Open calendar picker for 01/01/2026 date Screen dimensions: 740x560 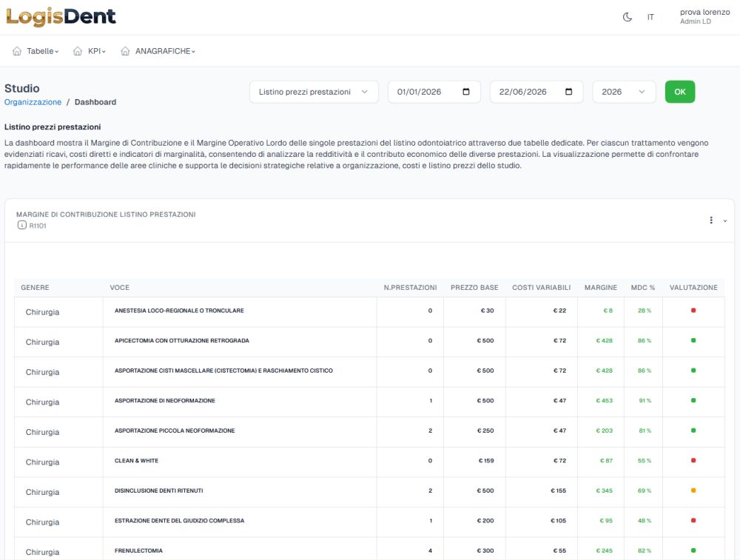[466, 92]
